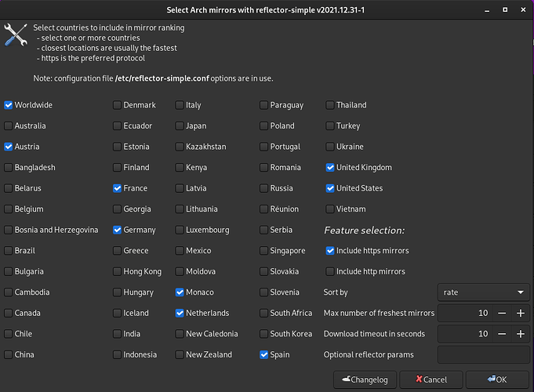
Task: Uncheck the Worldwide checkbox
Action: [x=9, y=105]
